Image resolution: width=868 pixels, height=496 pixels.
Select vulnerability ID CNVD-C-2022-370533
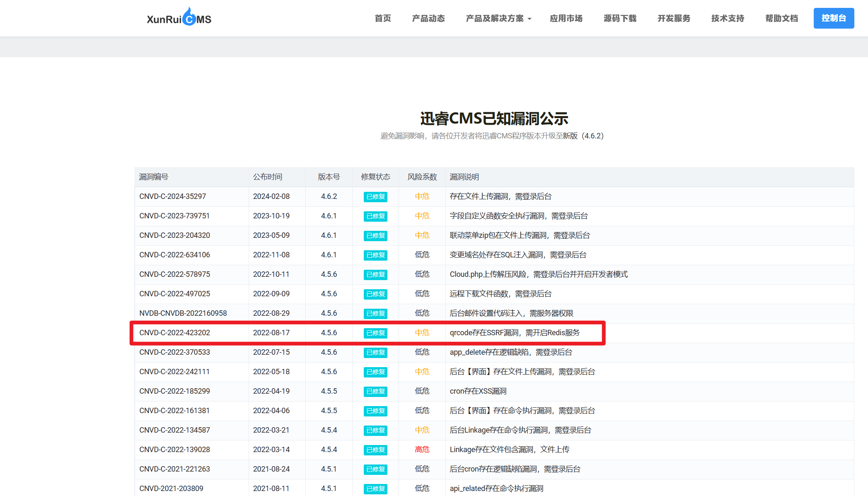(x=175, y=352)
